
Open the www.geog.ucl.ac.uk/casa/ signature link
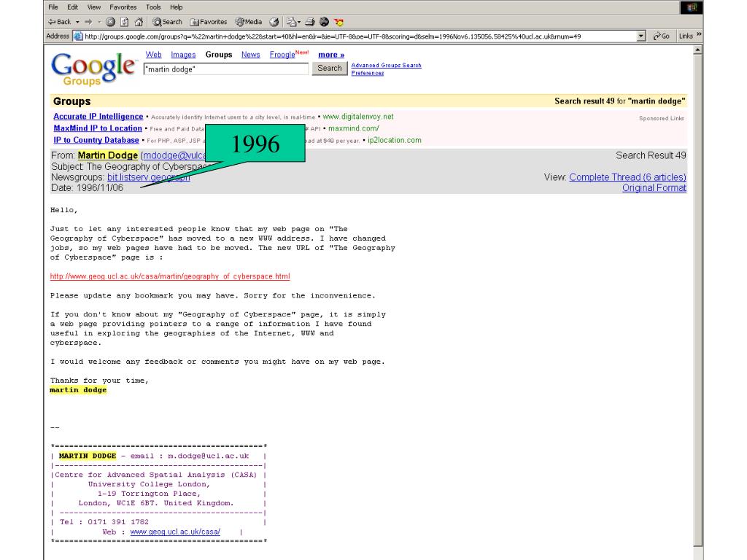pyautogui.click(x=175, y=532)
